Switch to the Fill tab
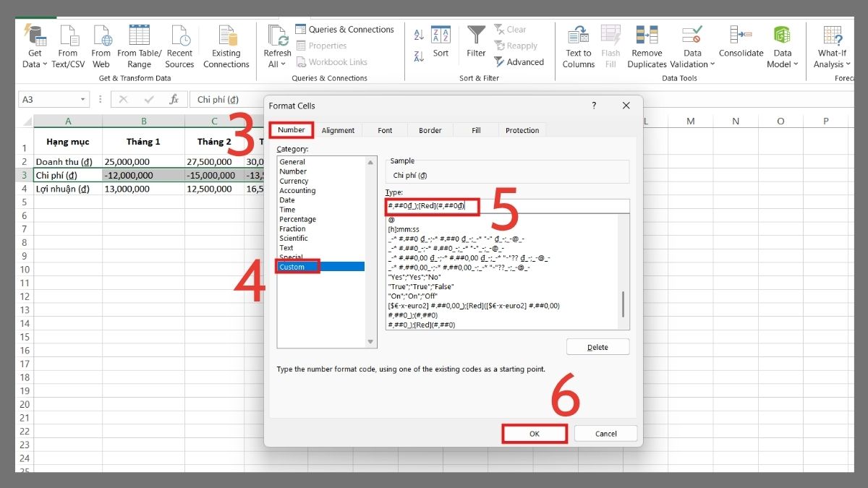 (x=476, y=130)
